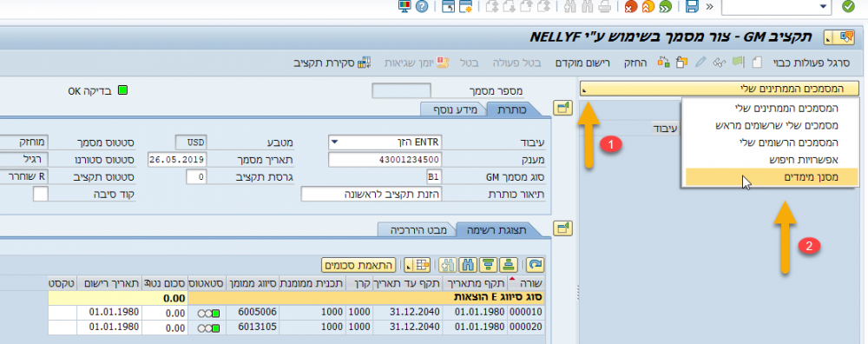The image size is (868, 344).
Task: Click the refresh arrow icon above the table
Action: point(536,265)
